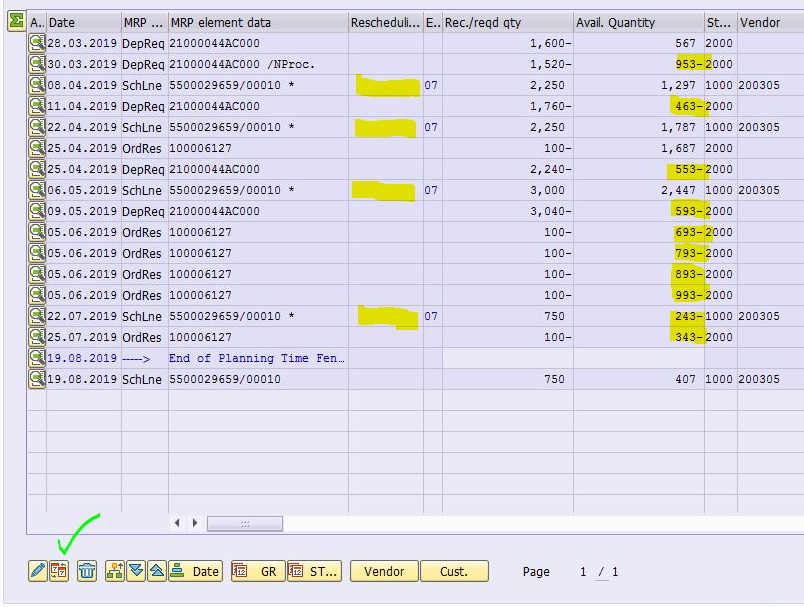Screen dimensions: 804x607
Task: Open details magnifier for last 19.08.2019 SchLne row
Action: [x=37, y=379]
